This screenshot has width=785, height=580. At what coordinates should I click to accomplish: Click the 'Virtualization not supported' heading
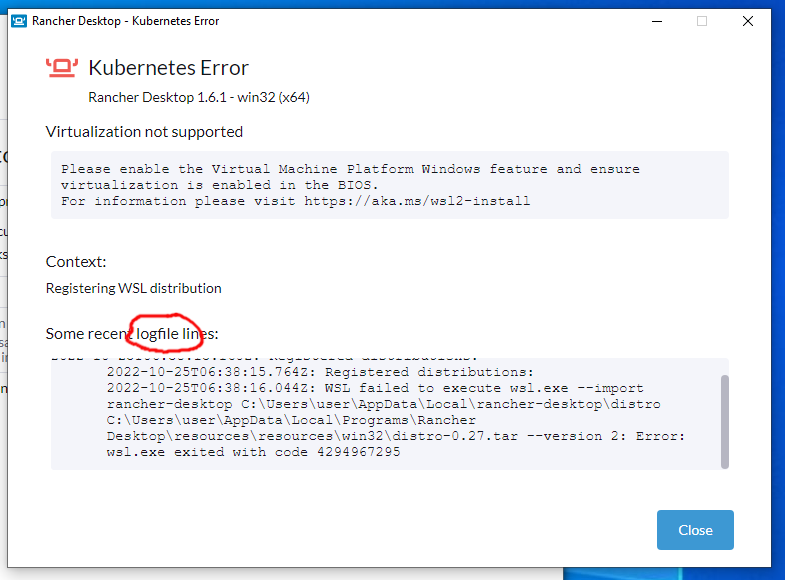(144, 132)
